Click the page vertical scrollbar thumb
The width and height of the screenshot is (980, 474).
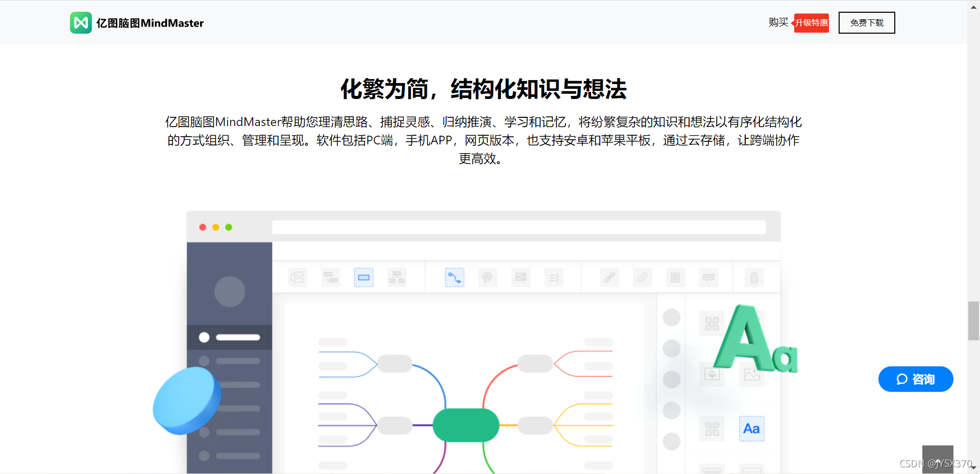[x=973, y=321]
